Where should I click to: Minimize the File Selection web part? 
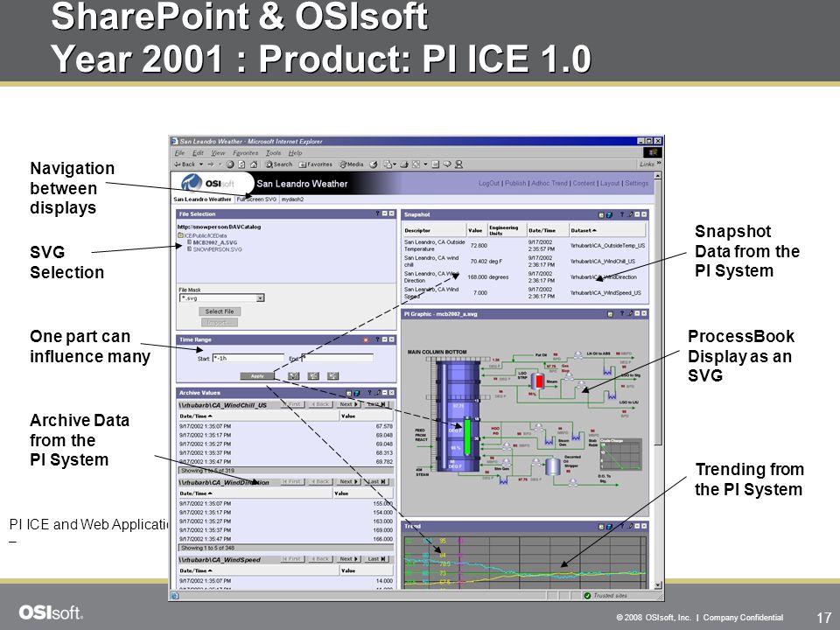(385, 213)
